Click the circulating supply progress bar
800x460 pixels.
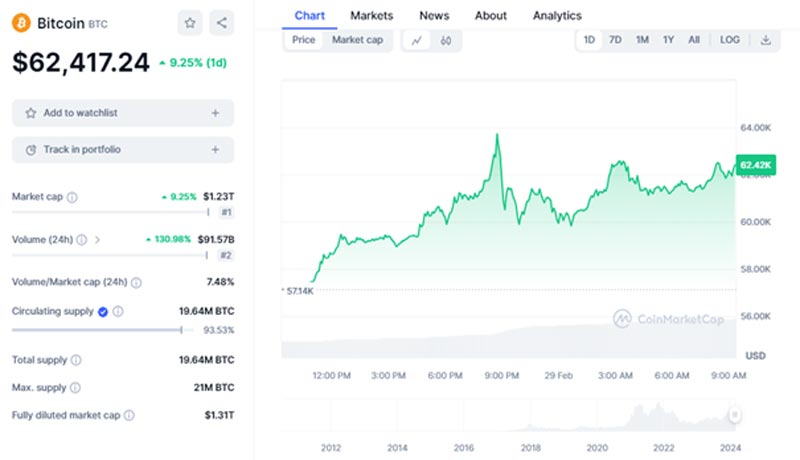[x=103, y=330]
